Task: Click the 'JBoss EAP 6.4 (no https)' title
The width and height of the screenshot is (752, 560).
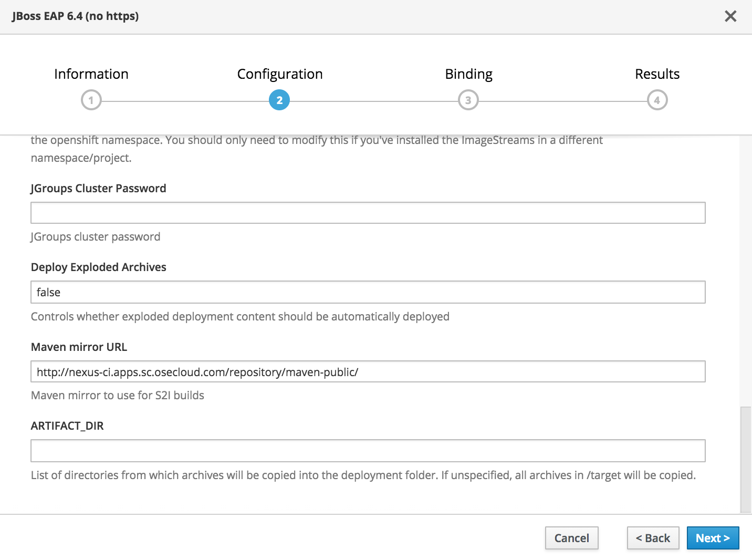Action: [76, 16]
